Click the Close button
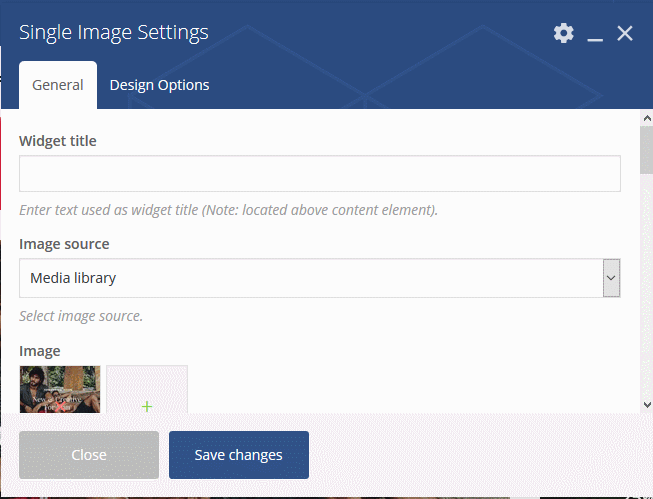Viewport: 653px width, 499px height. coord(89,455)
